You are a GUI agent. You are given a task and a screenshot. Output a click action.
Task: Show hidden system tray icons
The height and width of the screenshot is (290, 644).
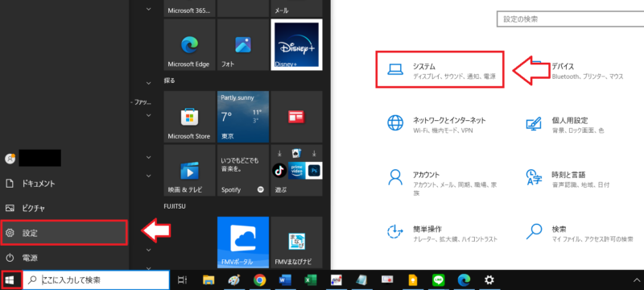tap(637, 280)
